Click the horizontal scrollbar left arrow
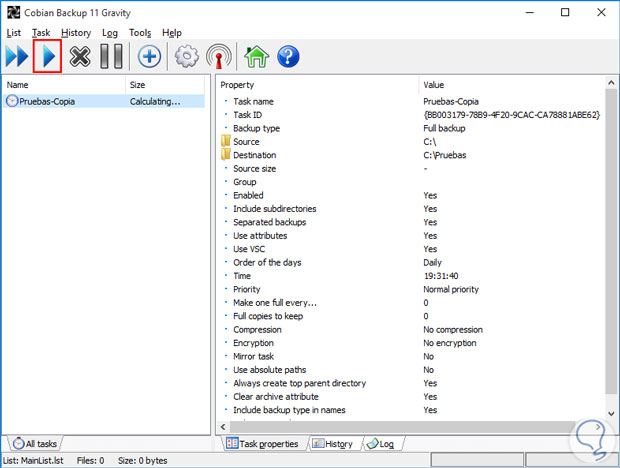The height and width of the screenshot is (468, 620). (x=223, y=427)
